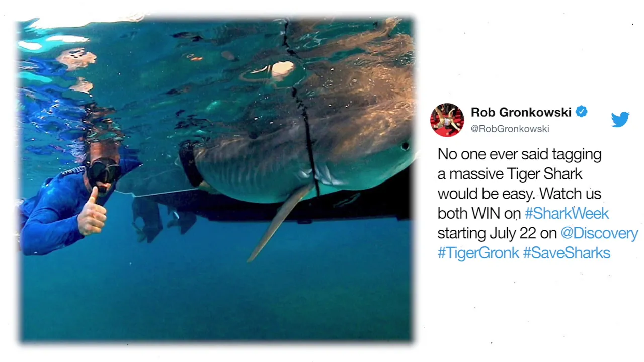Viewport: 644px width, 362px height.
Task: Click the words "both WIN on"
Action: click(479, 213)
